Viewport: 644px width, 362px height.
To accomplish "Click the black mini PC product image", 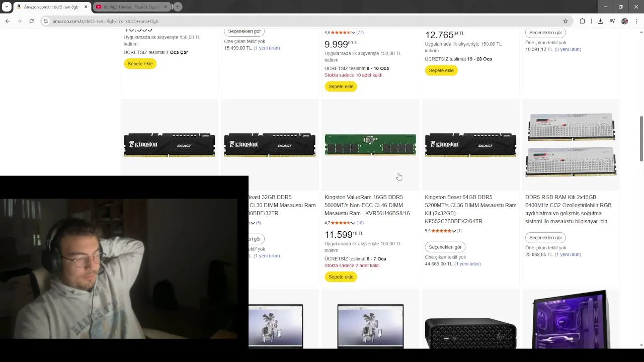I will coord(470,332).
